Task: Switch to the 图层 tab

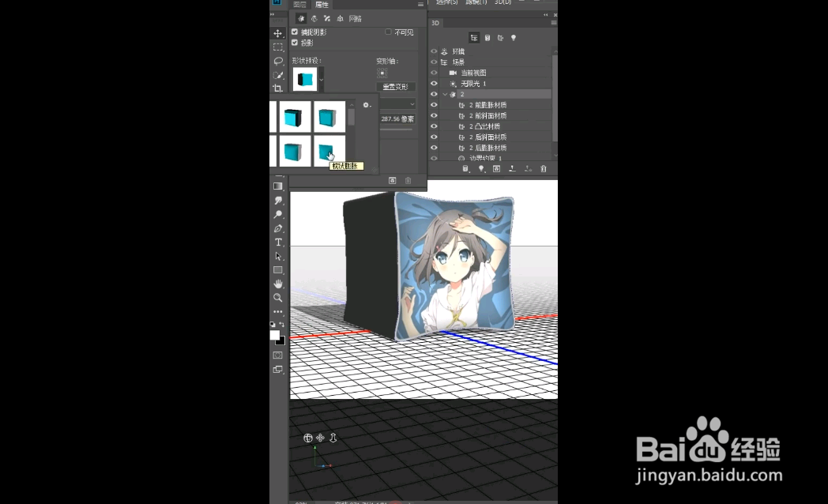Action: tap(300, 5)
